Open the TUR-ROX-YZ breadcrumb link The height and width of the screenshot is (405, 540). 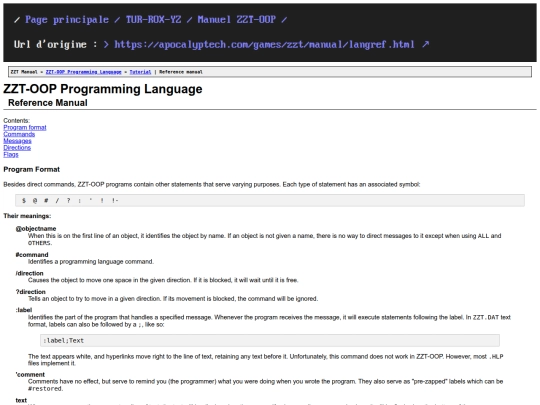coord(153,20)
